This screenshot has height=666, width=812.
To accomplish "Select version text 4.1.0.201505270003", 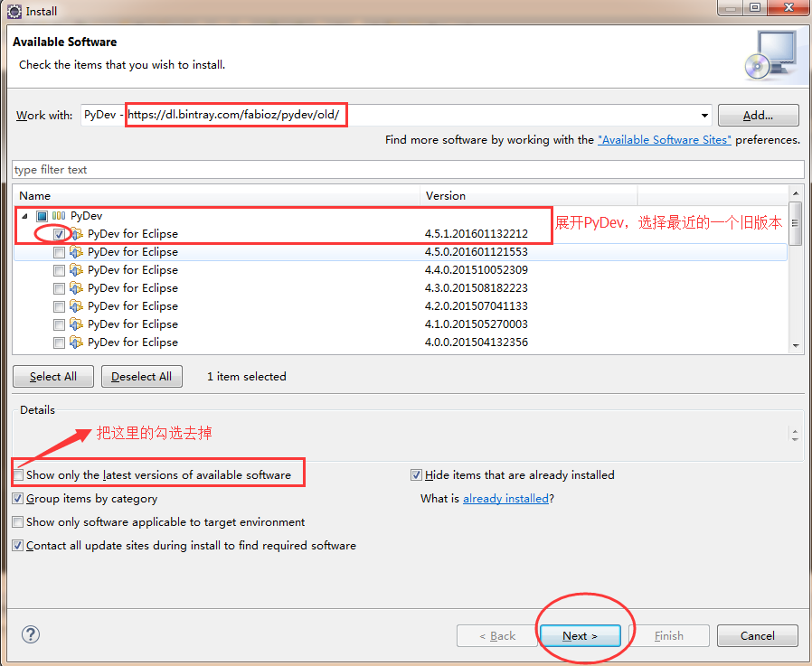I will click(x=477, y=324).
